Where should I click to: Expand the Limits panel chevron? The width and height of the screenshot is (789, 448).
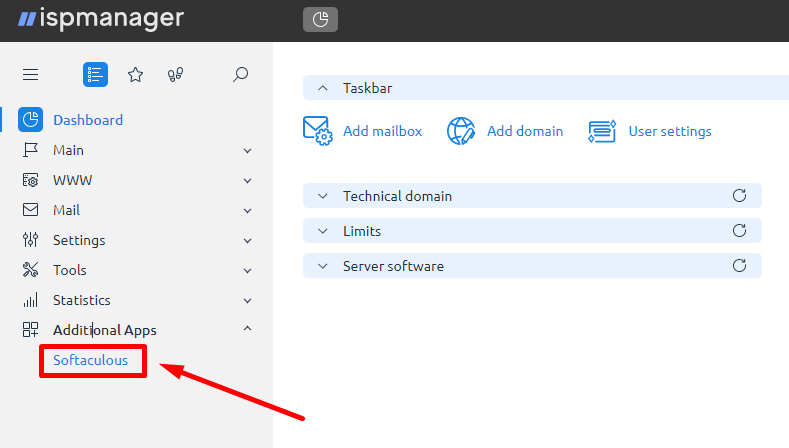pos(323,231)
